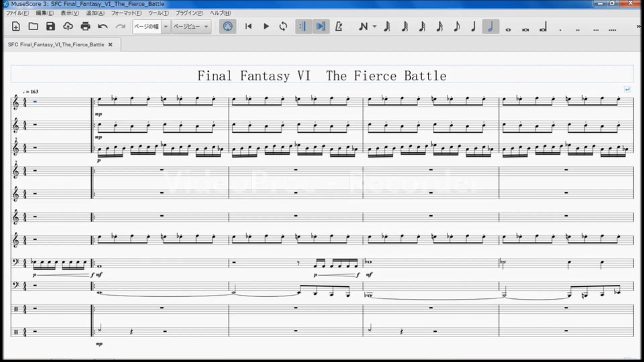Select the whole note in first bass staff
The height and width of the screenshot is (362, 644).
click(99, 266)
